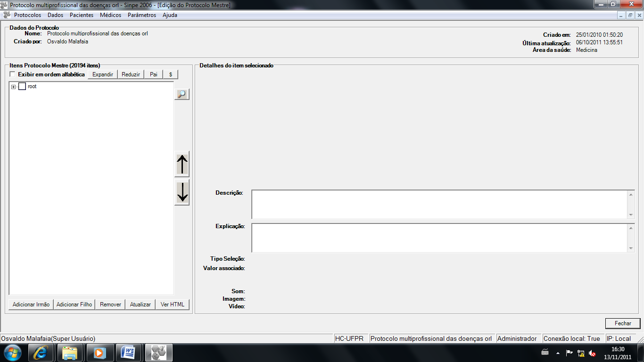This screenshot has height=362, width=644.
Task: Click 'Conexão local: True' status entry
Action: coord(572,338)
